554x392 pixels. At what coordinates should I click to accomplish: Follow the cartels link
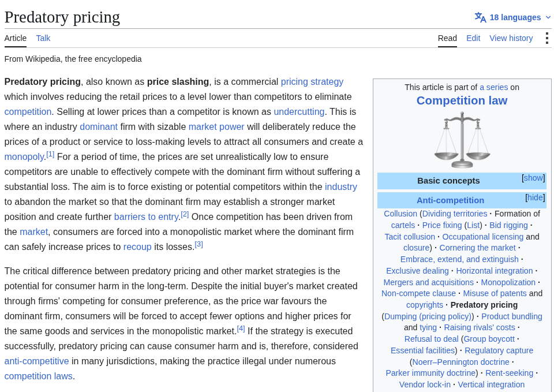tap(403, 225)
